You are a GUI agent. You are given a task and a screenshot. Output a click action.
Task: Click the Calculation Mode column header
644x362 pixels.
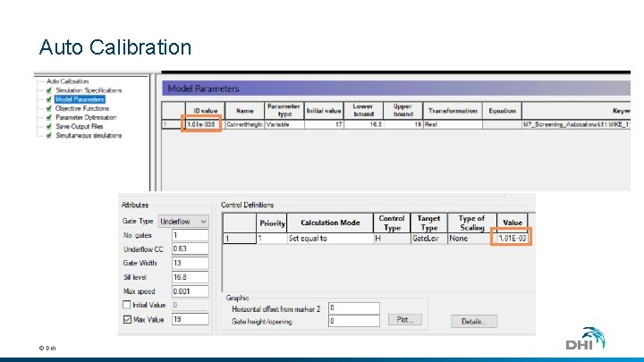(x=330, y=223)
